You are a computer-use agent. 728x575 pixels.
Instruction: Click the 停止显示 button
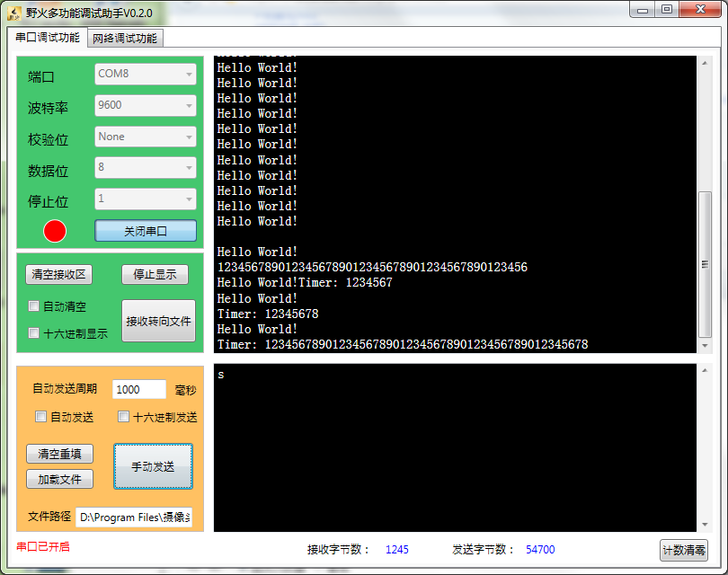(x=155, y=275)
